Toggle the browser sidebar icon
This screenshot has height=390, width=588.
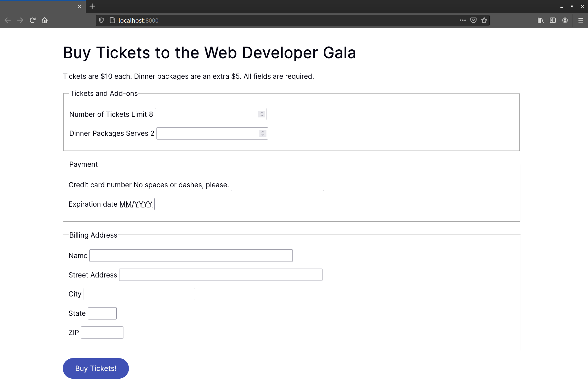pos(553,20)
